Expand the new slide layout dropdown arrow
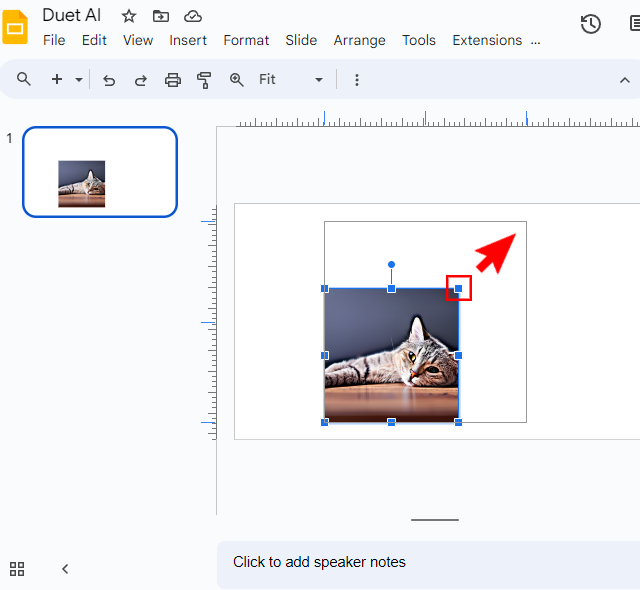This screenshot has width=640, height=590. pyautogui.click(x=79, y=80)
